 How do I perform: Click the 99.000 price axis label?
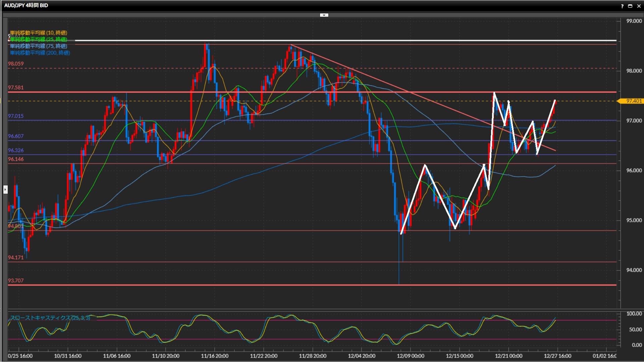click(x=634, y=21)
